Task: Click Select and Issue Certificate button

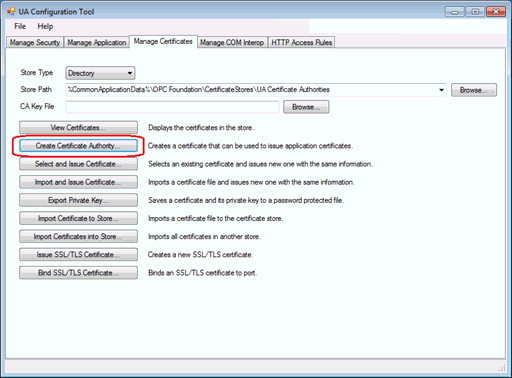Action: [78, 164]
